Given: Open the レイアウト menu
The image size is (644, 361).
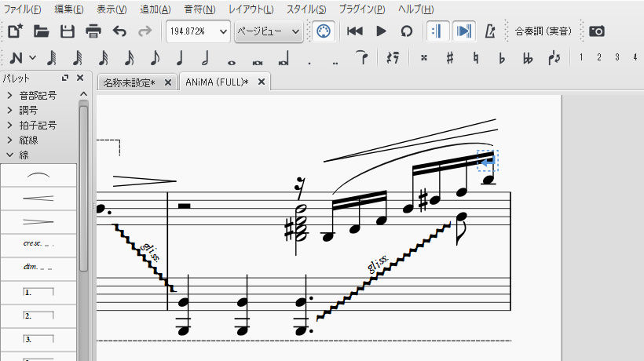Looking at the screenshot, I should (251, 9).
